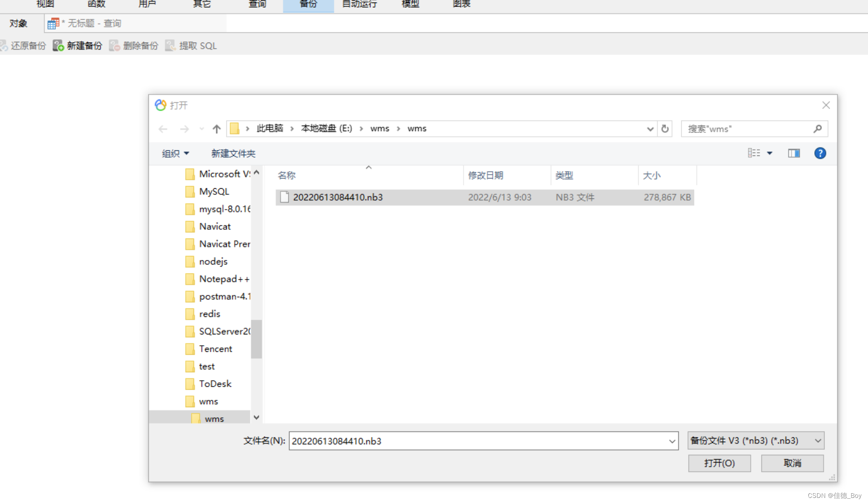This screenshot has width=868, height=503.
Task: Select file 20220613084410.nb3 in list
Action: coord(338,197)
